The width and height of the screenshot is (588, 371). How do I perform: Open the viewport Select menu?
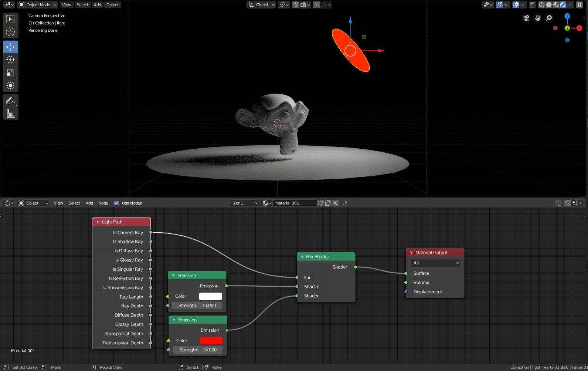point(82,5)
